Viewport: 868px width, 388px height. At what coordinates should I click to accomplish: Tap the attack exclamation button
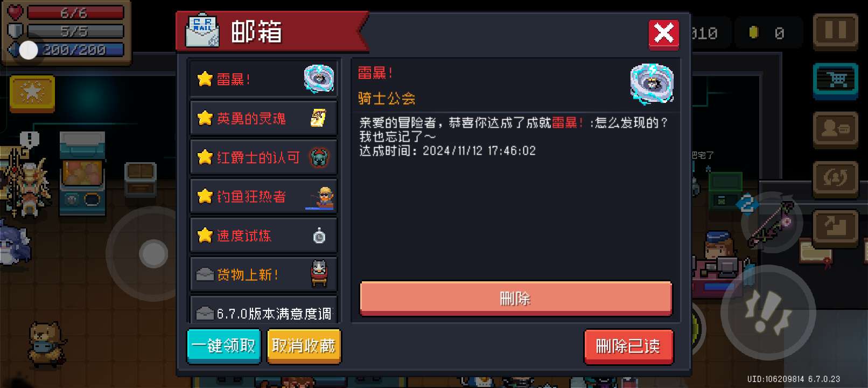[x=768, y=312]
